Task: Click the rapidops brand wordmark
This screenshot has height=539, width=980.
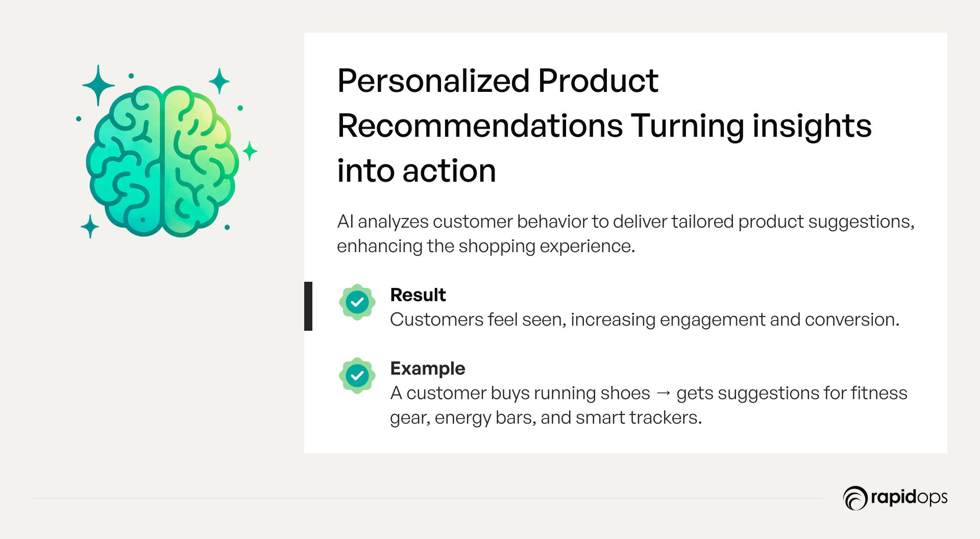Action: tap(909, 497)
